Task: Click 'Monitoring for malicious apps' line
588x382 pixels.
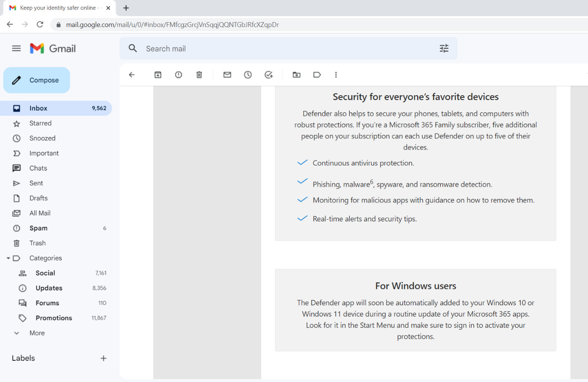Action: click(423, 200)
